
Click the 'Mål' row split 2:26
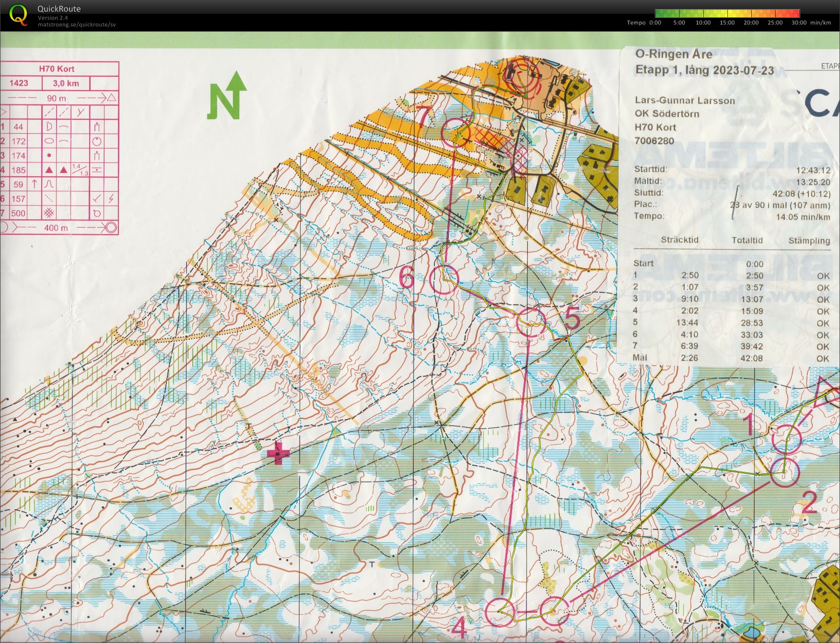pyautogui.click(x=689, y=357)
